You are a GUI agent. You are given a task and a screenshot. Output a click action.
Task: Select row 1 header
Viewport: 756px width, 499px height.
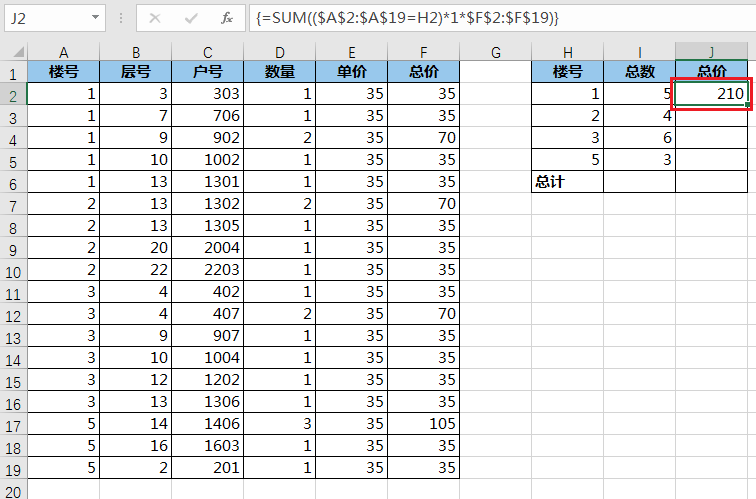14,72
